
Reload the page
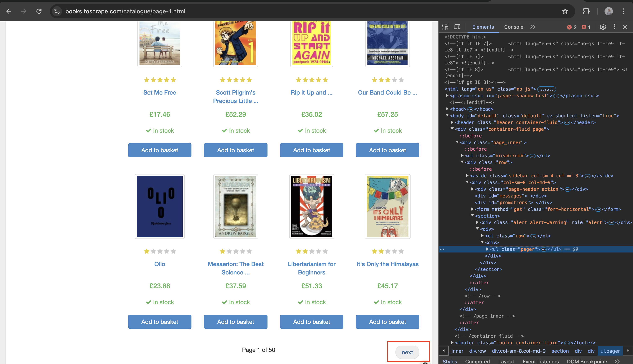click(39, 11)
